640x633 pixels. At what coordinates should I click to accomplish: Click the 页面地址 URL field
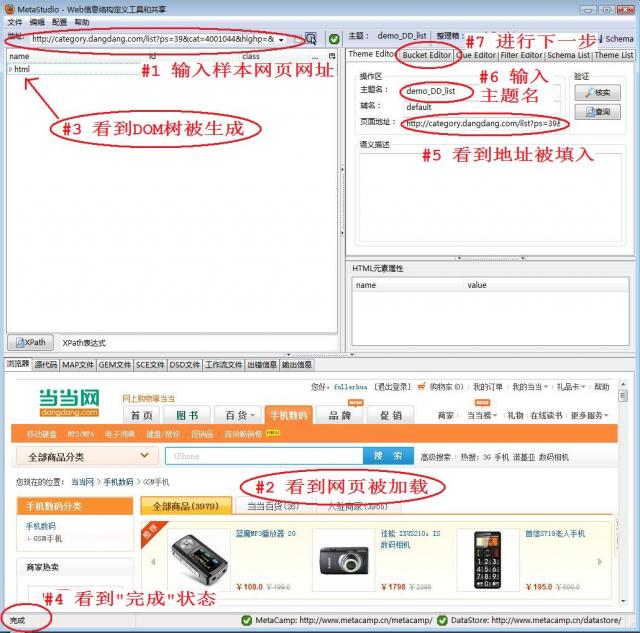484,123
